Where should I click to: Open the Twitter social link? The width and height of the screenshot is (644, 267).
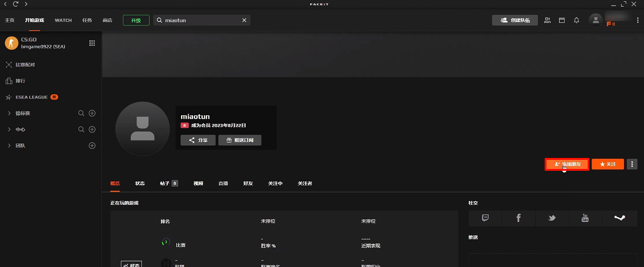point(552,218)
